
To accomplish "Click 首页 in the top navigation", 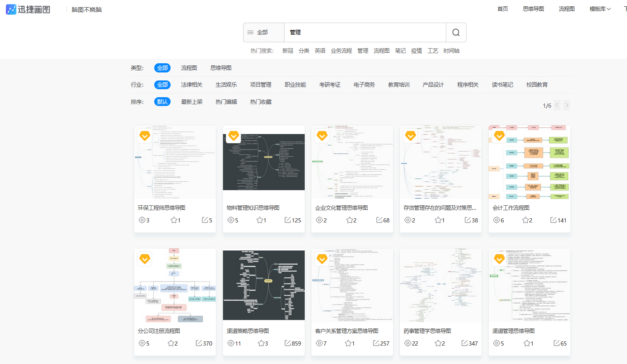I will pyautogui.click(x=503, y=8).
